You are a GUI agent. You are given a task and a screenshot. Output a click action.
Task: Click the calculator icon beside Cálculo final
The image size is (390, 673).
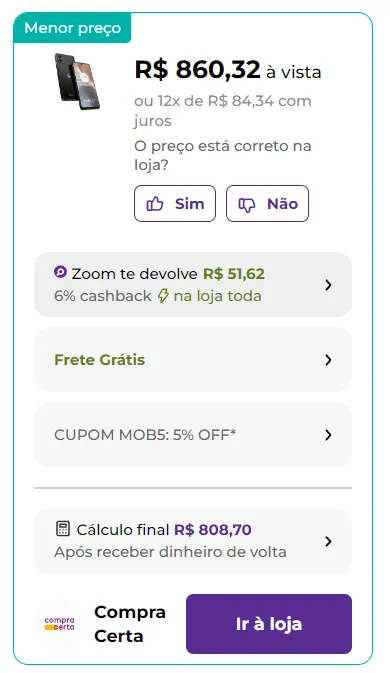(x=63, y=528)
